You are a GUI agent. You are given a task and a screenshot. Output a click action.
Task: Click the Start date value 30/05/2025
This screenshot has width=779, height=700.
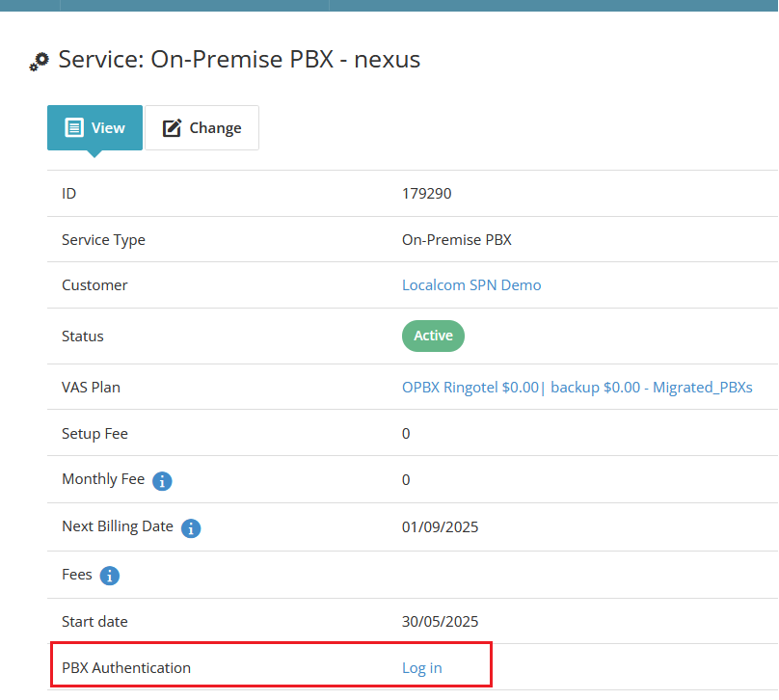click(440, 622)
